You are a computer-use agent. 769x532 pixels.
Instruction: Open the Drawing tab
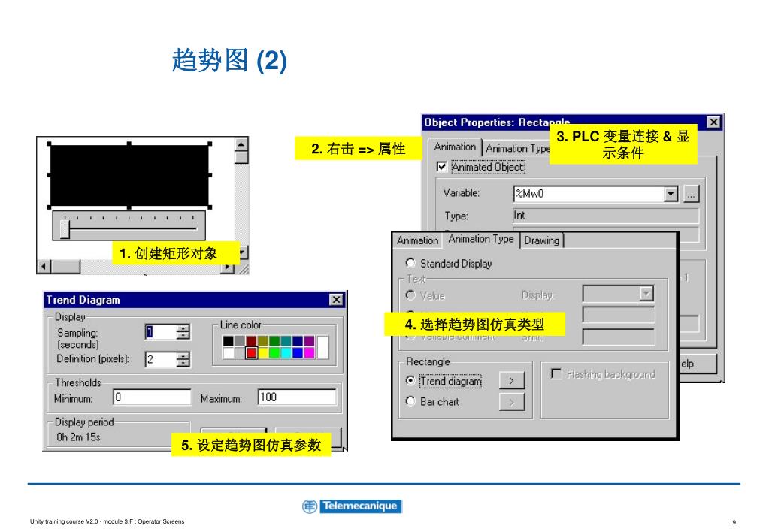coord(541,240)
